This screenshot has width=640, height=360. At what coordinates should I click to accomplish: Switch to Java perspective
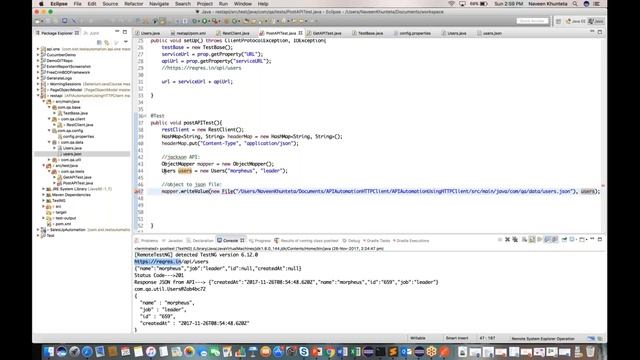[x=596, y=21]
